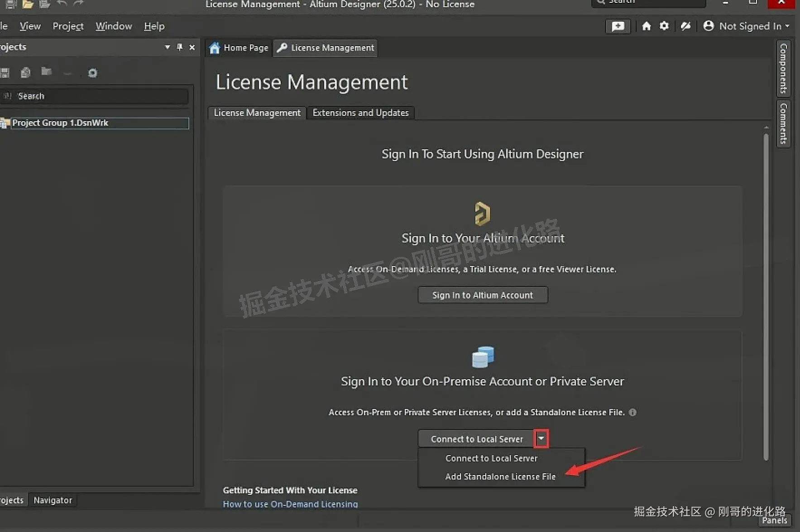
Task: Open the Components panel on the right
Action: point(783,69)
